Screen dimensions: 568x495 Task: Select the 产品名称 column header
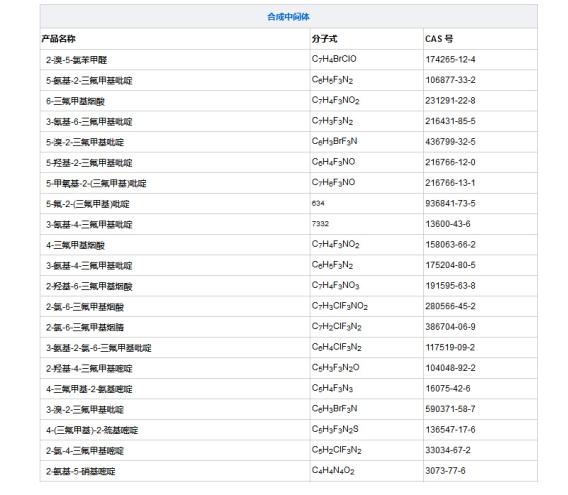[x=58, y=39]
